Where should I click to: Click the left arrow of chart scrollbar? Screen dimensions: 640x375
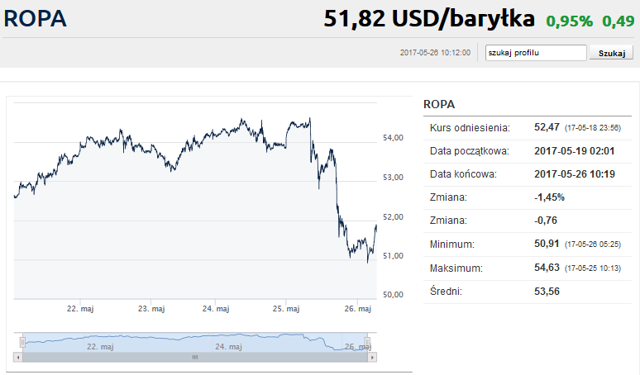click(x=18, y=357)
